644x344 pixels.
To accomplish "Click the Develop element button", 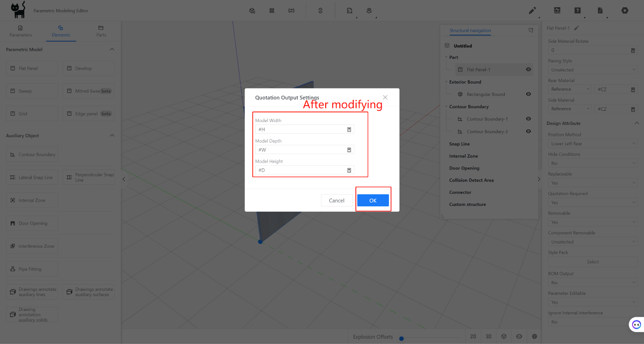I will point(89,68).
